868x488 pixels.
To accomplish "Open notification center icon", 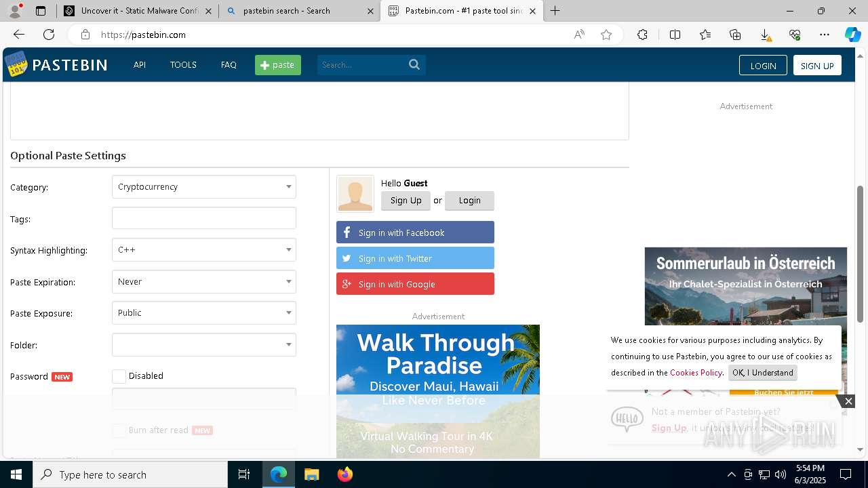I will 846,474.
